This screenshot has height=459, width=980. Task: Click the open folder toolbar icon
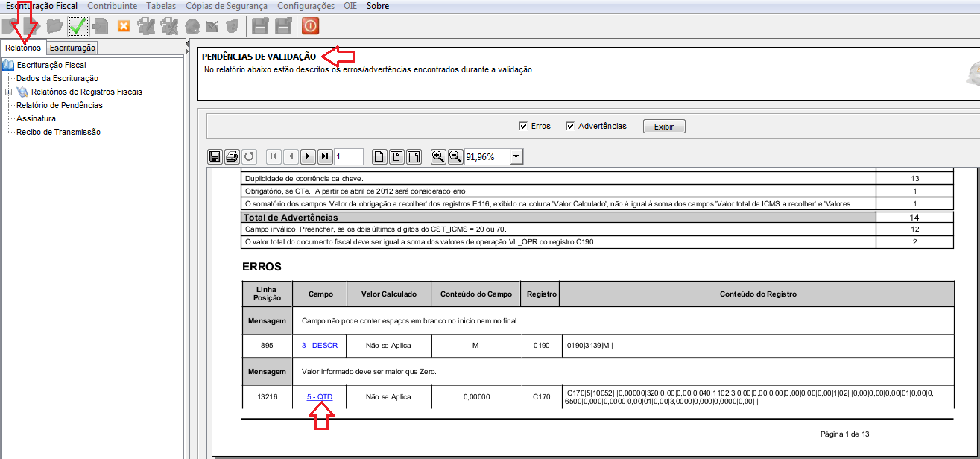54,26
